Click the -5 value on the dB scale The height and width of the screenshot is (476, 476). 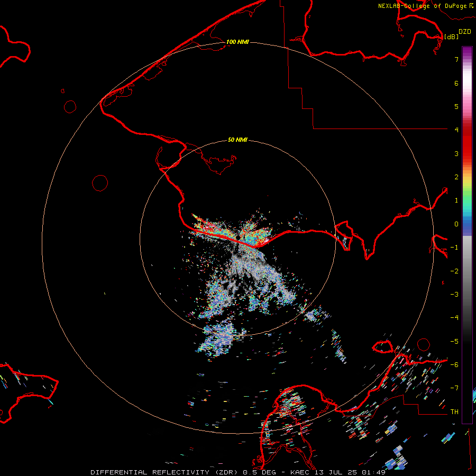point(454,342)
